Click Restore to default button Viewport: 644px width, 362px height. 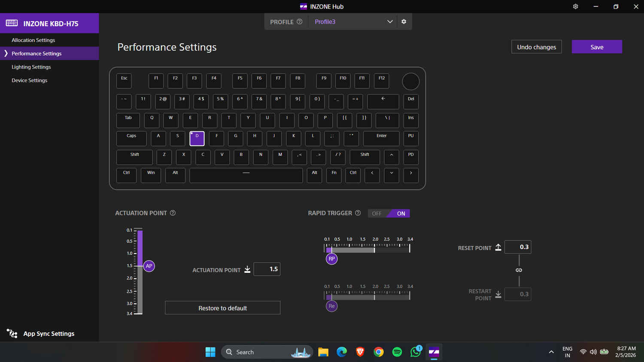click(x=222, y=308)
